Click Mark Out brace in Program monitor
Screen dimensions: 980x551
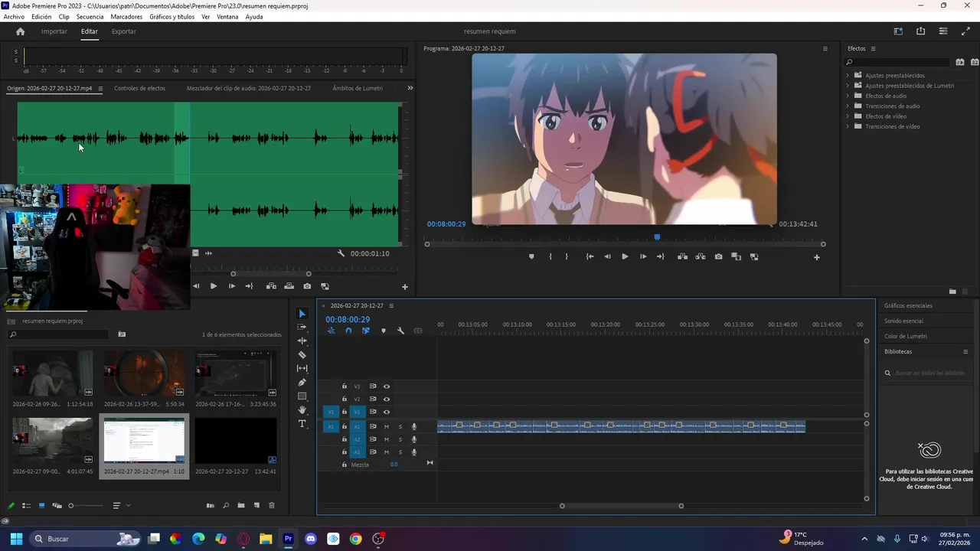pos(567,256)
